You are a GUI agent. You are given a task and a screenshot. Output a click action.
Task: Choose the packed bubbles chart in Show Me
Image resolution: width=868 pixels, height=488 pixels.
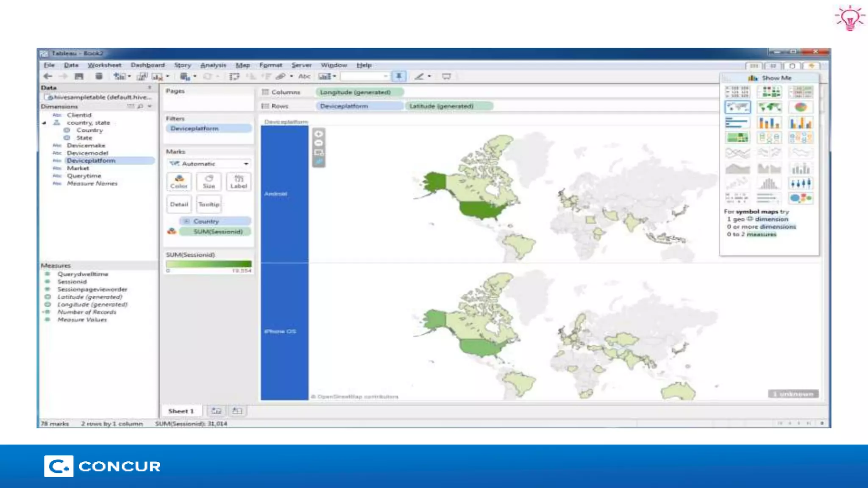click(800, 198)
